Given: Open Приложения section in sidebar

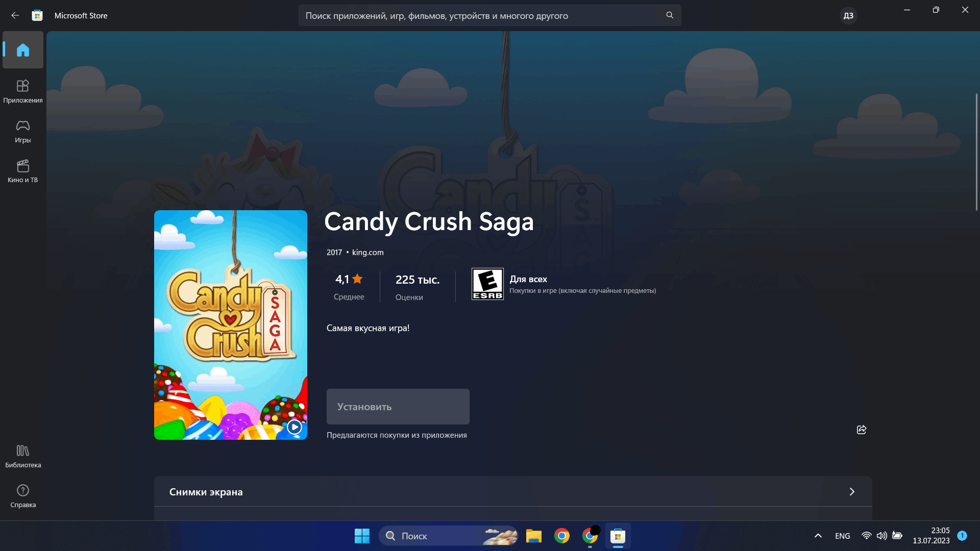Looking at the screenshot, I should point(23,91).
